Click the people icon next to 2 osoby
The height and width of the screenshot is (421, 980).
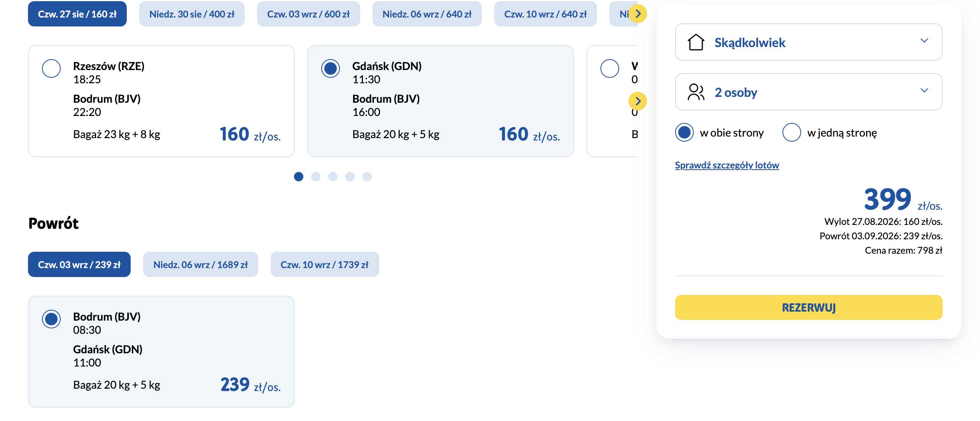(x=696, y=92)
